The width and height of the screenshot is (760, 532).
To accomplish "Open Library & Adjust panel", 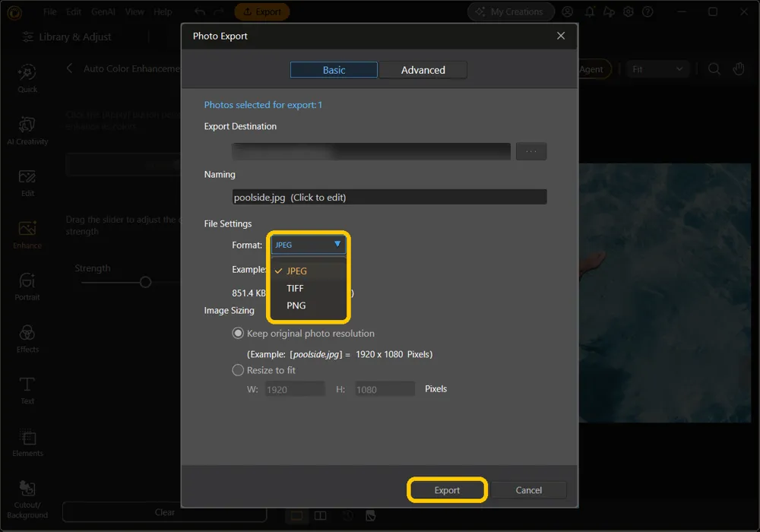I will (68, 36).
